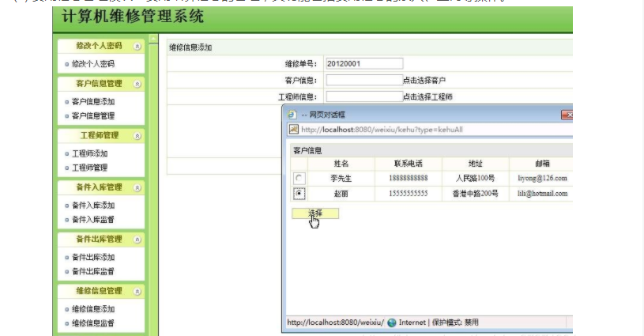Close the 网页对话框 dialog
Image resolution: width=644 pixels, height=336 pixels.
point(567,115)
